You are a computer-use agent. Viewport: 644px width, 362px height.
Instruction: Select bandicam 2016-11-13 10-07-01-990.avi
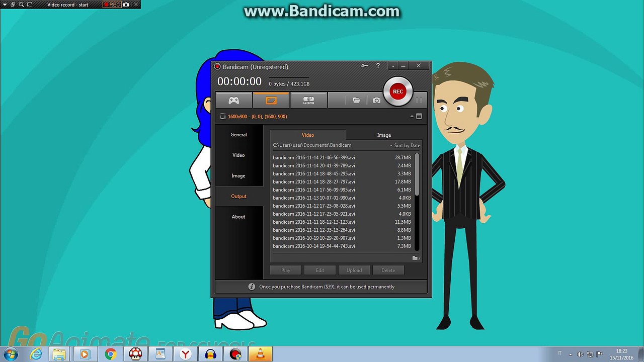pyautogui.click(x=342, y=198)
